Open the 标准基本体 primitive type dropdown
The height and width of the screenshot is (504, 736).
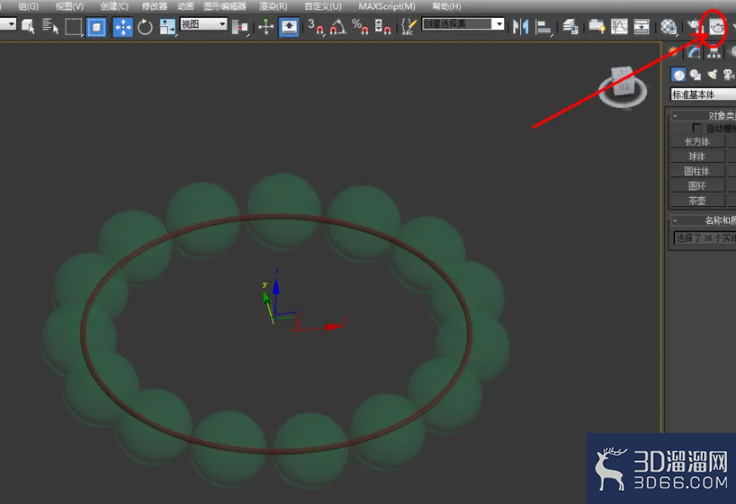click(703, 94)
